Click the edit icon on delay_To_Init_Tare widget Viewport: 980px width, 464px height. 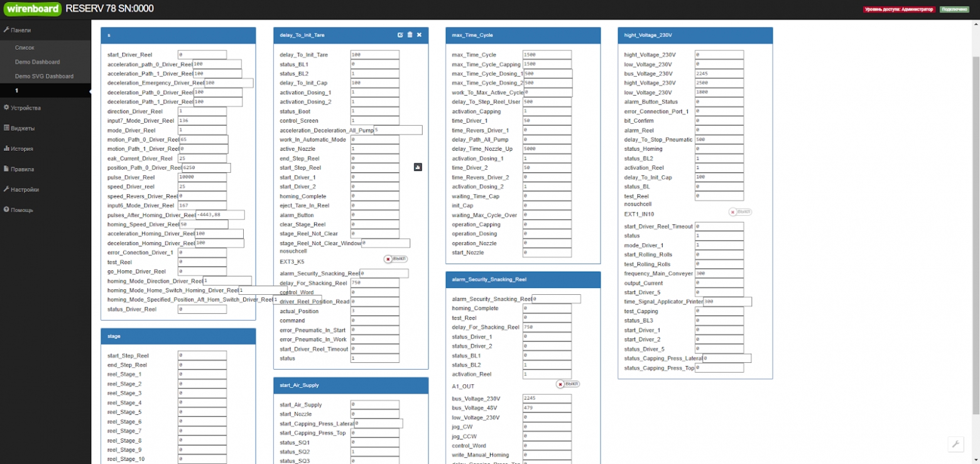[x=400, y=35]
